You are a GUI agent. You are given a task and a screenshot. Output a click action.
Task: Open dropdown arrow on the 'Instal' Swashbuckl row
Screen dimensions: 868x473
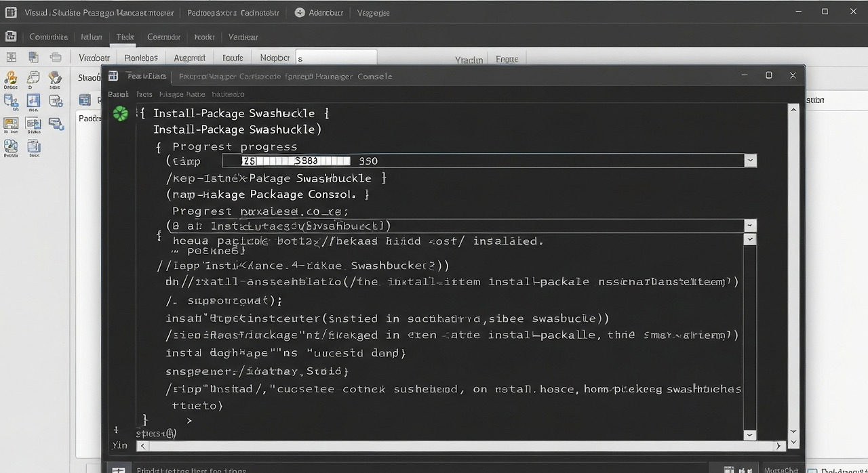[x=750, y=226]
